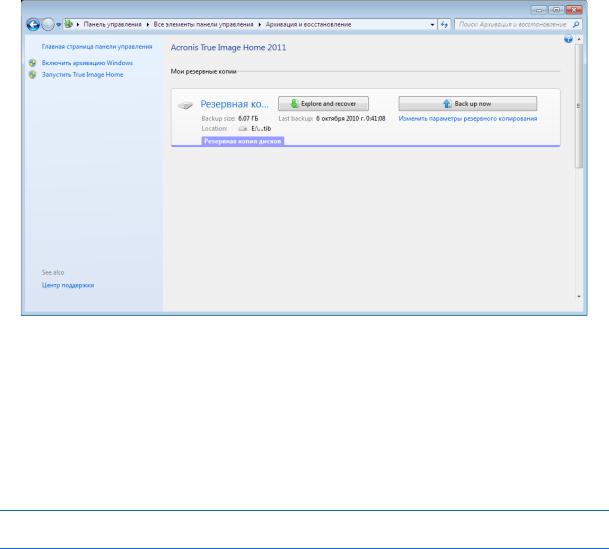Click shield icon beside 'Запустить True Image Home'
This screenshot has width=609, height=549.
coord(33,75)
